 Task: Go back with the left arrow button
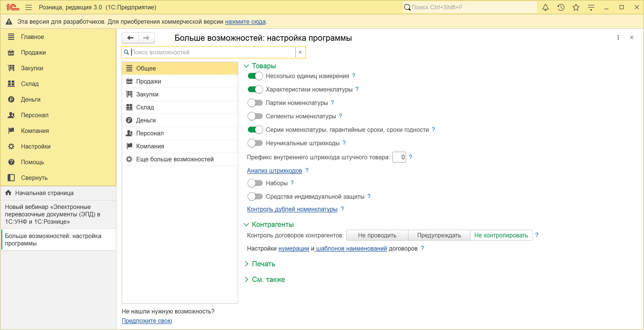tap(130, 38)
